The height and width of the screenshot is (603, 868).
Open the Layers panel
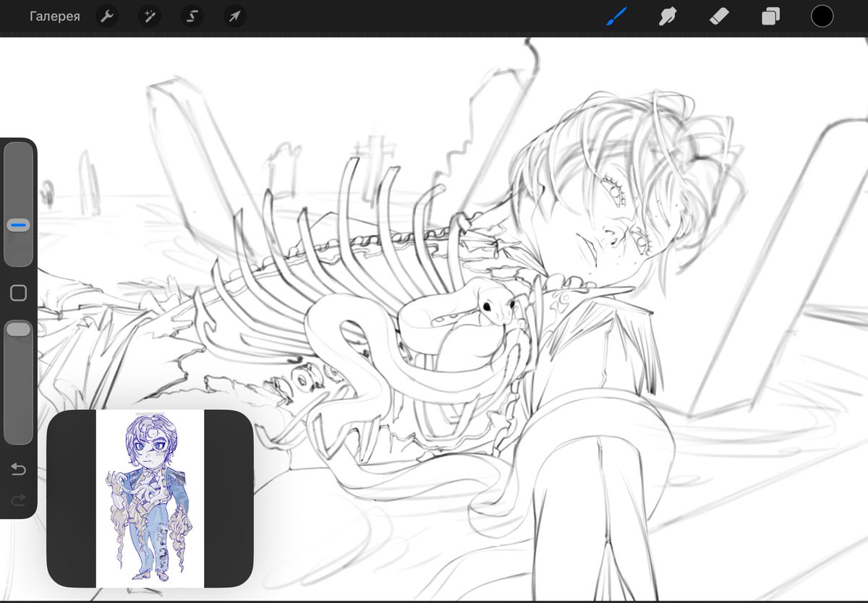click(x=770, y=17)
